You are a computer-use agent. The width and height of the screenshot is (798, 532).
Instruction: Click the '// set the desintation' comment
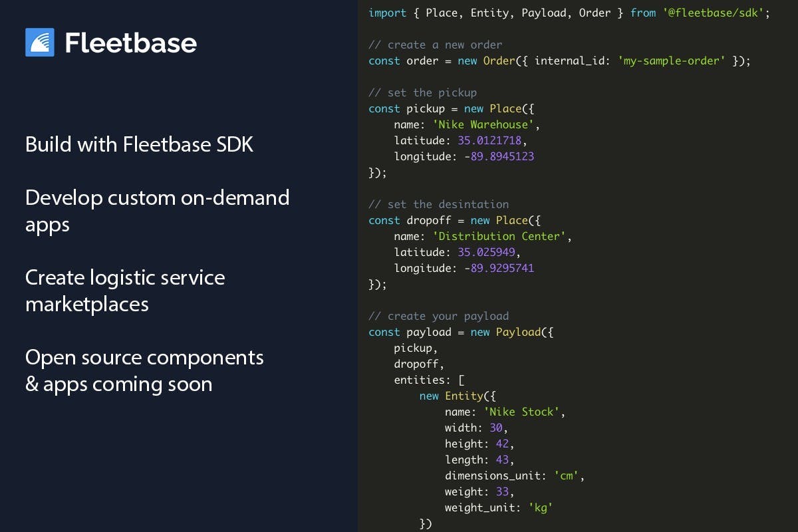point(439,204)
